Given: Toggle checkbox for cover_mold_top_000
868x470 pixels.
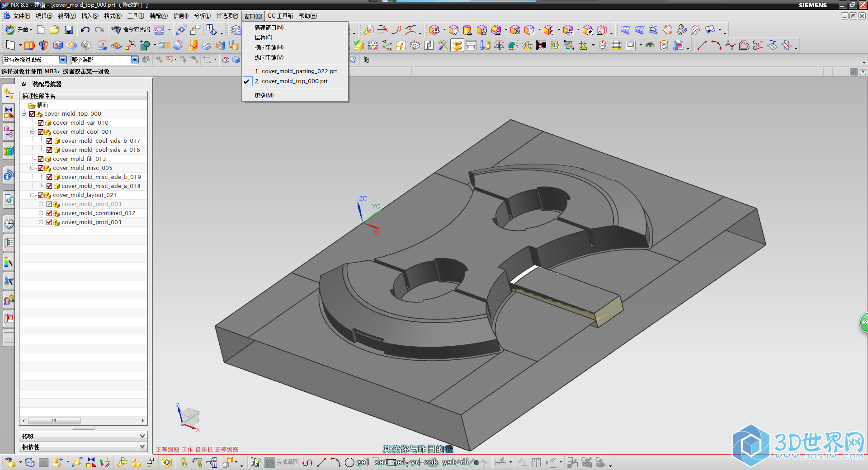Looking at the screenshot, I should coord(32,114).
